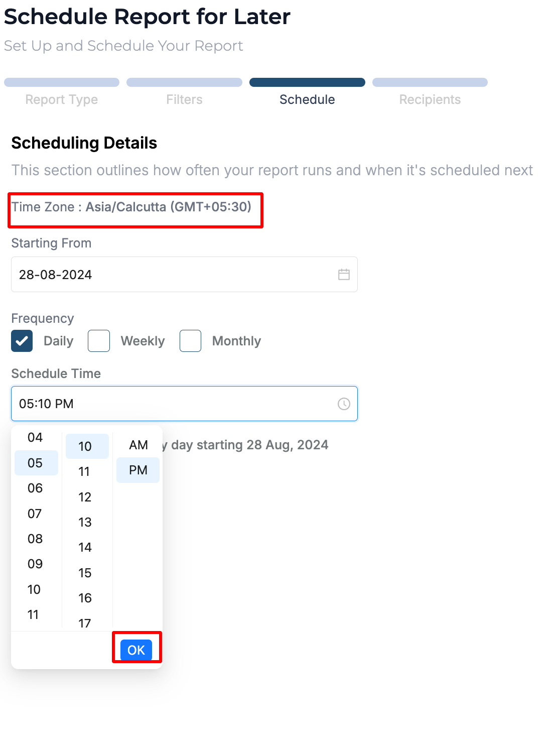Select the Schedule step label

[x=307, y=99]
